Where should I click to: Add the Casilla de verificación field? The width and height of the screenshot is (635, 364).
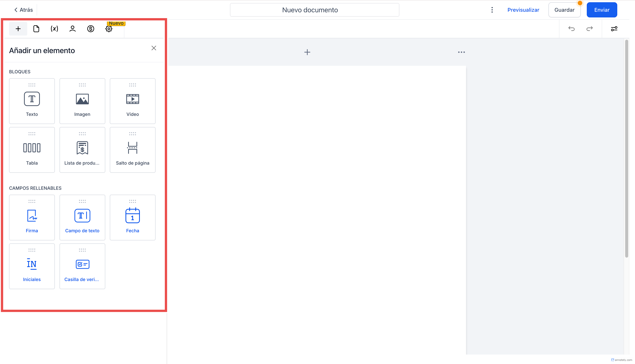point(82,266)
